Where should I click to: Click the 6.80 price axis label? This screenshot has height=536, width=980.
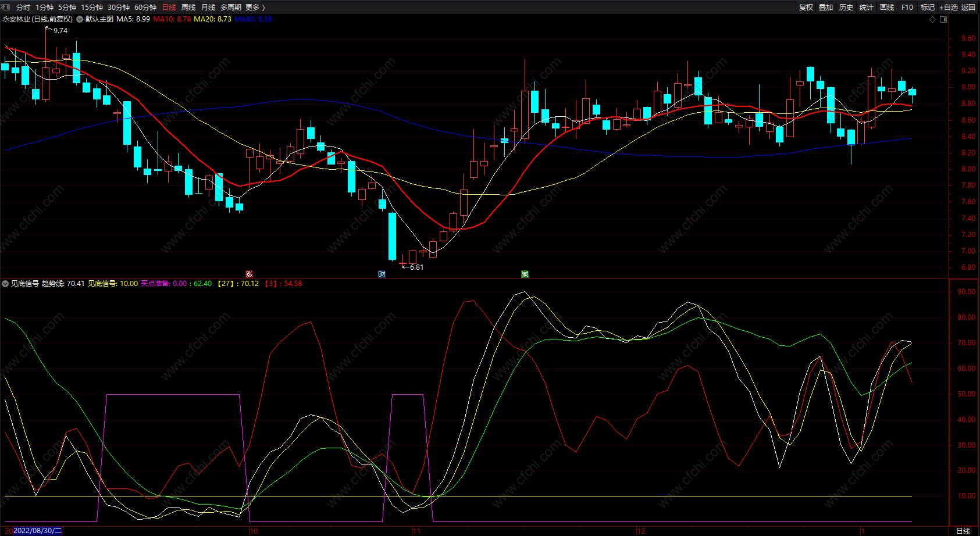(x=968, y=267)
